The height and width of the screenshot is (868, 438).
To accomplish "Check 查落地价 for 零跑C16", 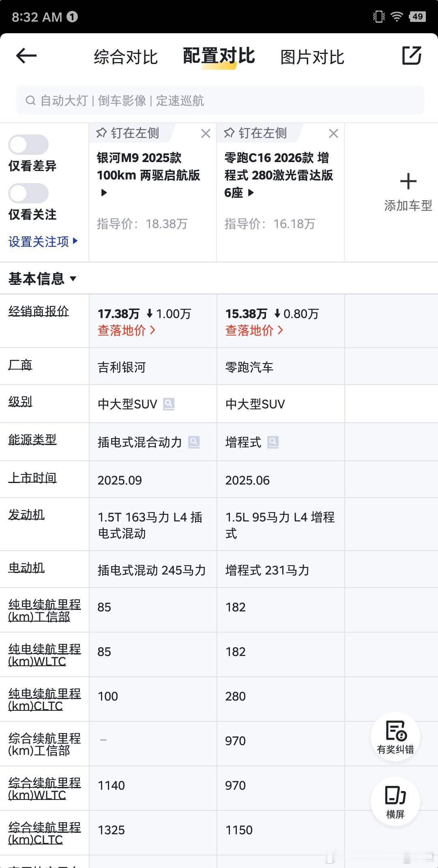I will tap(254, 330).
